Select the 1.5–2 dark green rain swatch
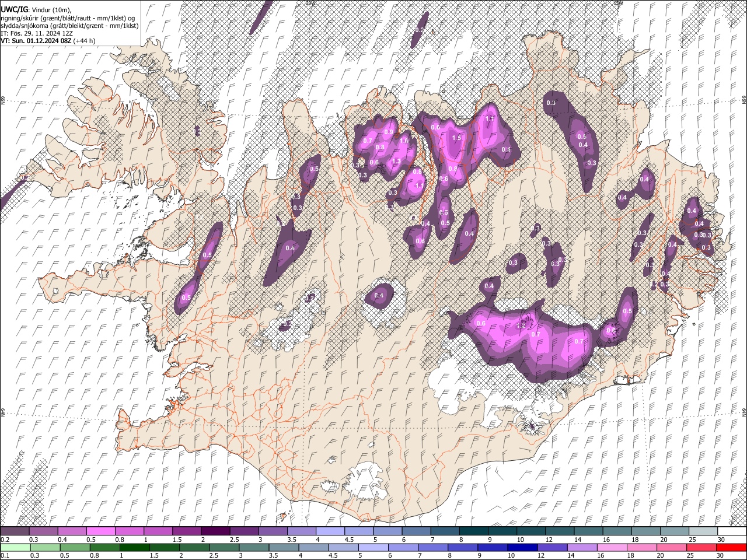The height and width of the screenshot is (560, 747). point(164,547)
